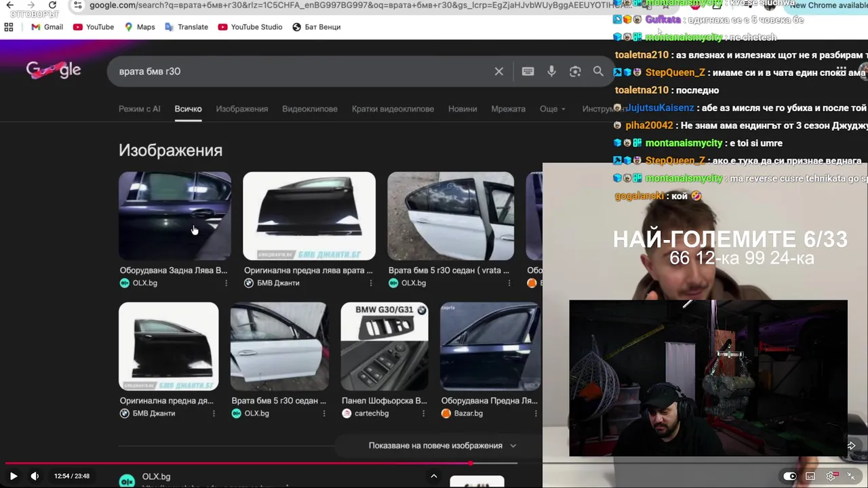Mute the video with the volume icon
This screenshot has width=868, height=488.
click(35, 476)
